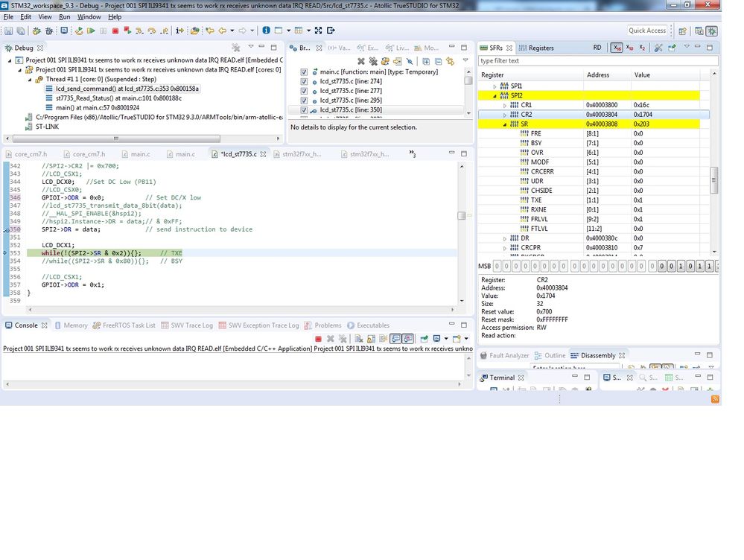Open the File menu
Viewport: 744px width, 560px height.
coord(8,16)
